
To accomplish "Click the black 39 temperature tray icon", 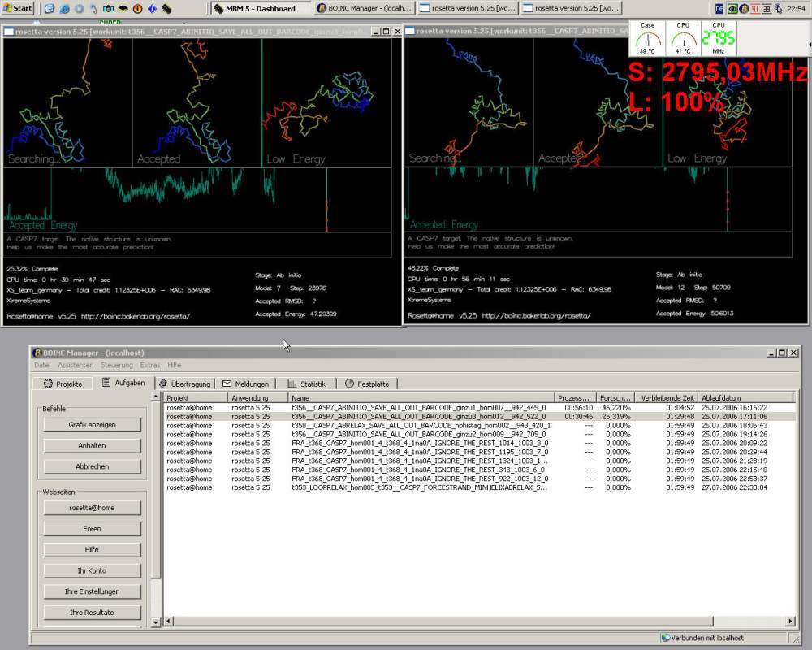I will click(767, 8).
